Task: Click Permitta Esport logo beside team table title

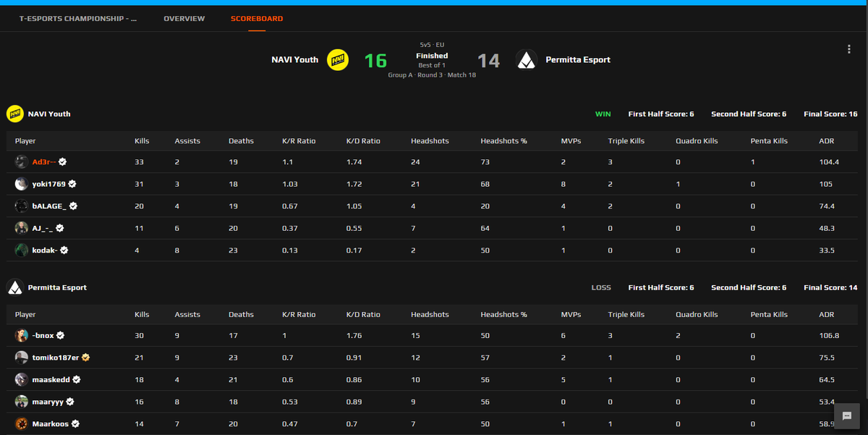Action: click(14, 287)
